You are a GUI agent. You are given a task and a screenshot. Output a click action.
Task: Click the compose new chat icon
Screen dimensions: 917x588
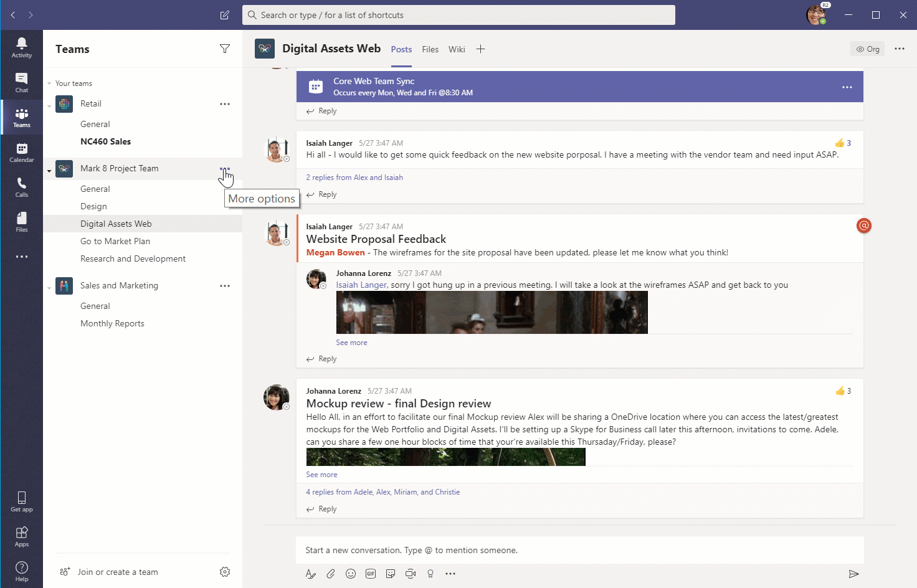[225, 15]
